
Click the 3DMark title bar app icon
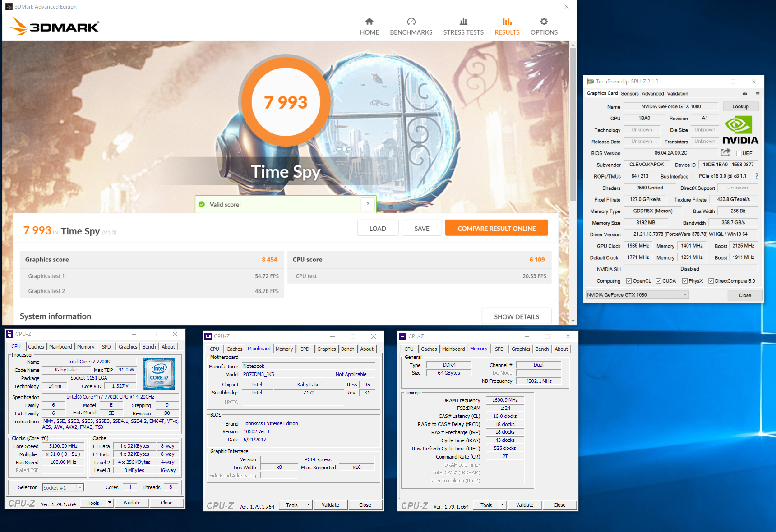click(9, 7)
